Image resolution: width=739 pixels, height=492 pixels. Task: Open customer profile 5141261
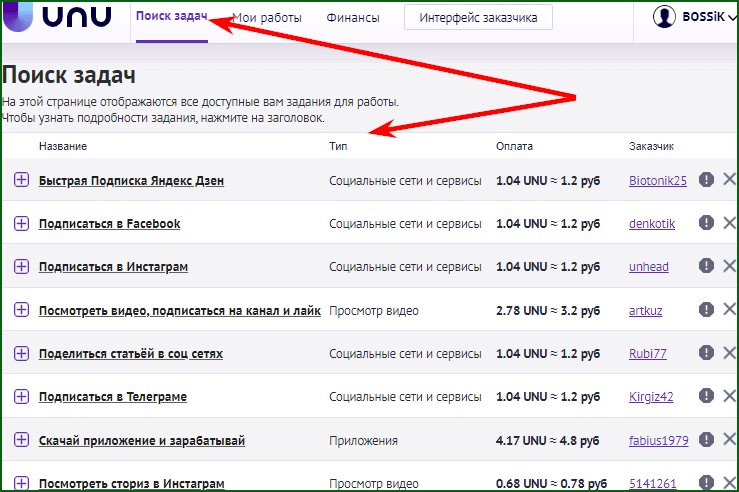coord(652,484)
